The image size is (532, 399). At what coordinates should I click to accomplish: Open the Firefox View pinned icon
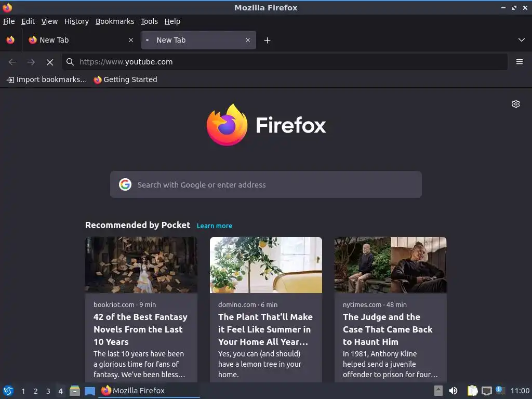(10, 40)
